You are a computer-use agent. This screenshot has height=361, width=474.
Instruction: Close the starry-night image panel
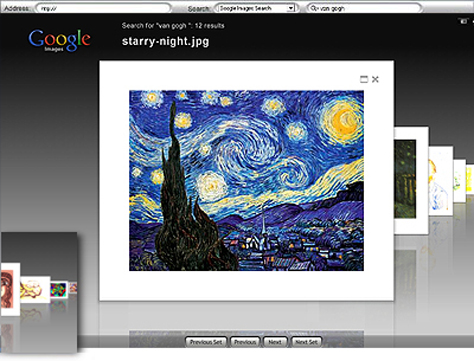click(375, 79)
